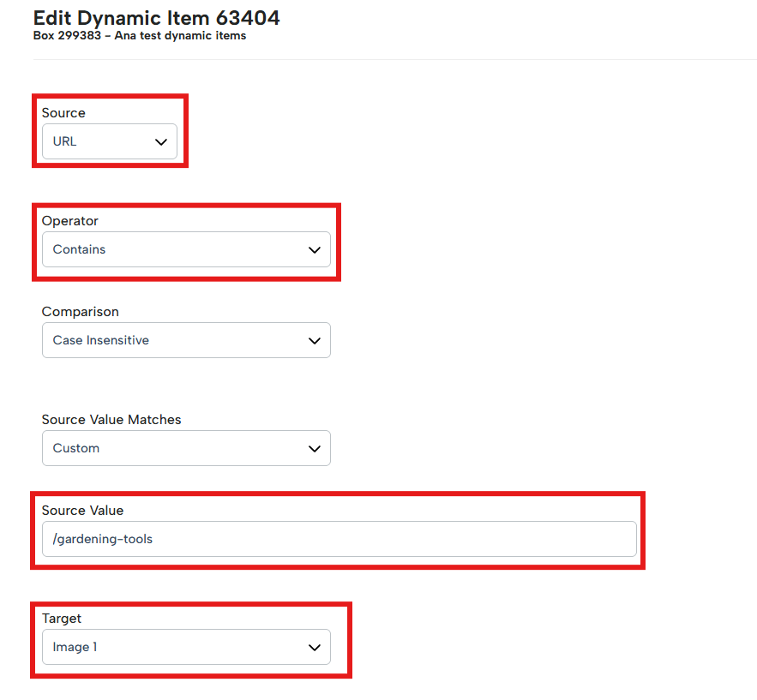Click the chevron icon on the Target dropdown

tap(314, 647)
